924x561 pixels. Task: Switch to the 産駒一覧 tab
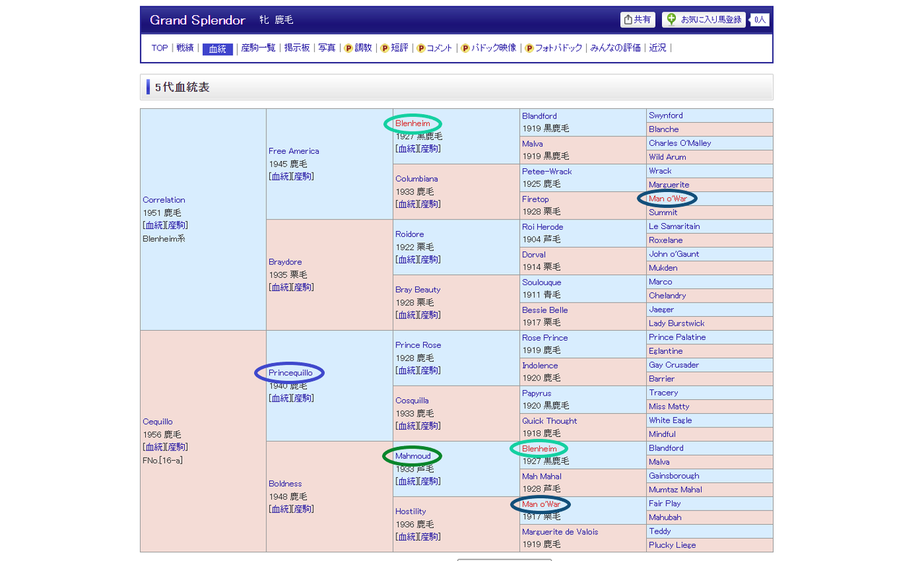(x=258, y=48)
